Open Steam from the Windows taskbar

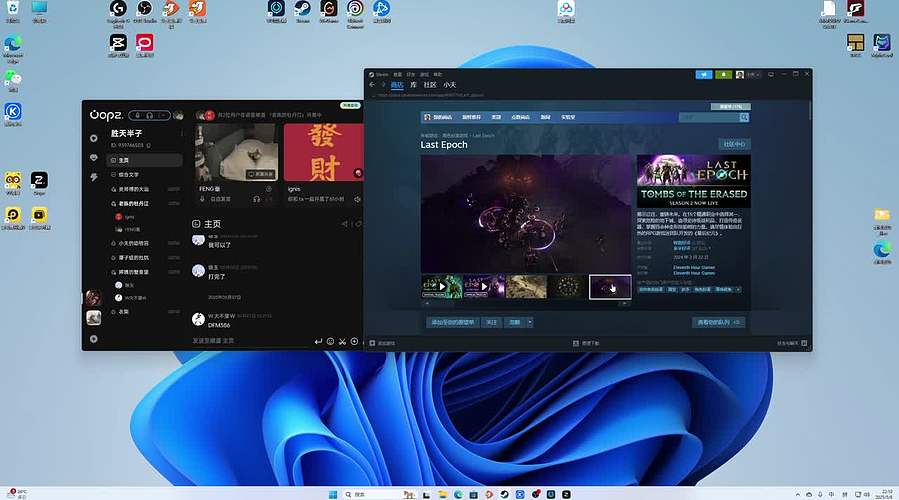pyautogui.click(x=504, y=494)
